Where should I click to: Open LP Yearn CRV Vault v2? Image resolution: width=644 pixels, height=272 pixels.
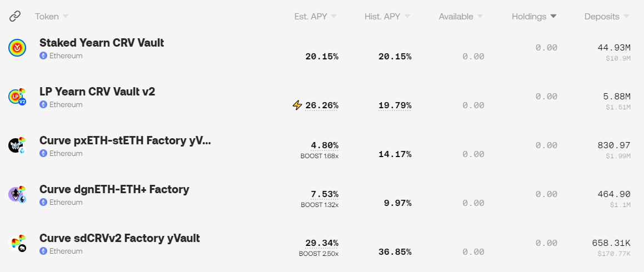[97, 92]
